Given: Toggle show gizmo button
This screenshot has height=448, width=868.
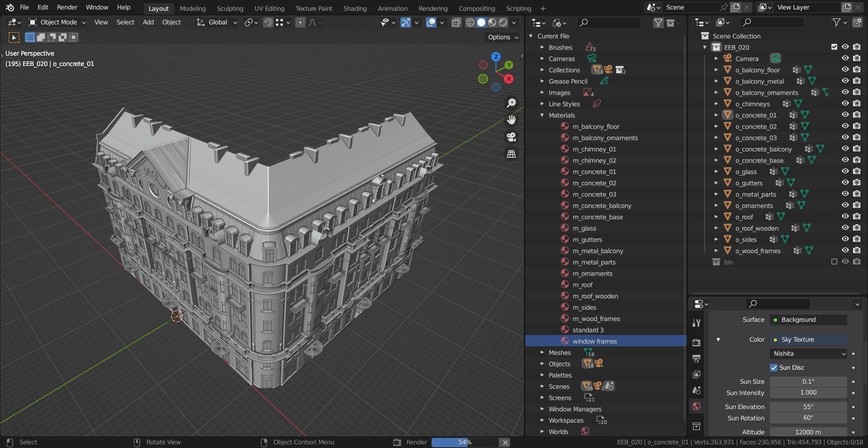Looking at the screenshot, I should (406, 22).
